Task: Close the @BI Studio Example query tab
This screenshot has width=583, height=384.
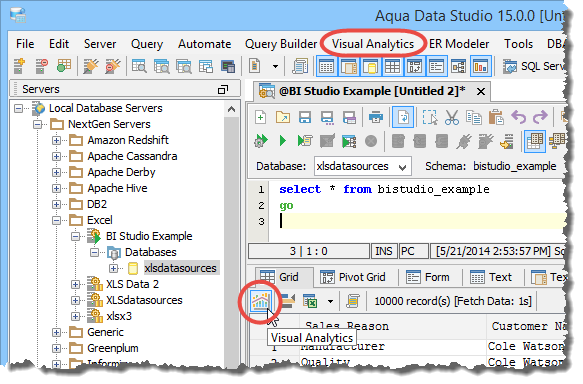Action: pos(480,91)
